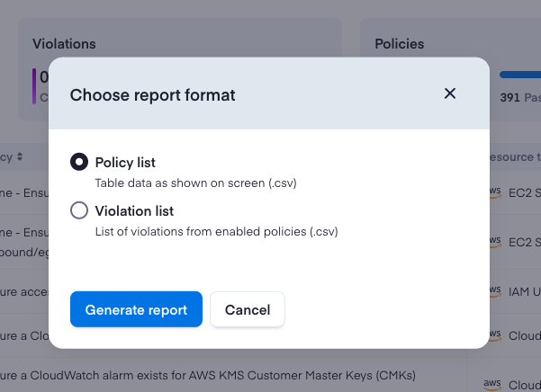Click the AWS icon in first EC2 row
This screenshot has width=541, height=392.
[496, 192]
